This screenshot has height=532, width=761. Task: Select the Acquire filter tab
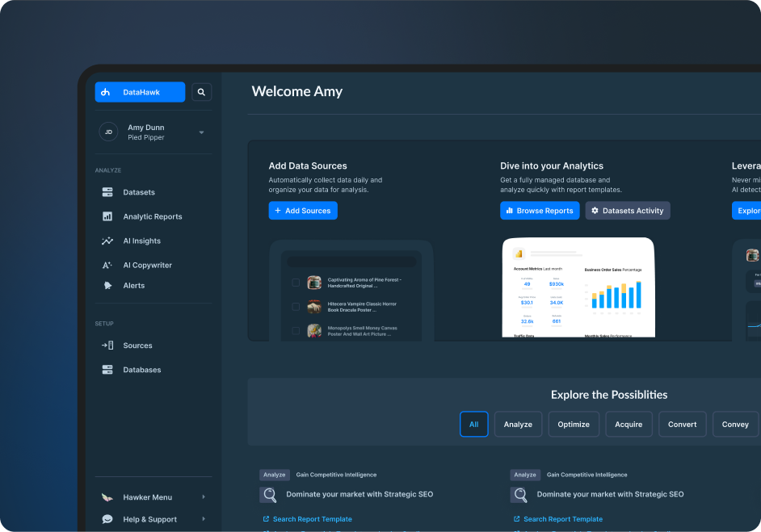(629, 425)
